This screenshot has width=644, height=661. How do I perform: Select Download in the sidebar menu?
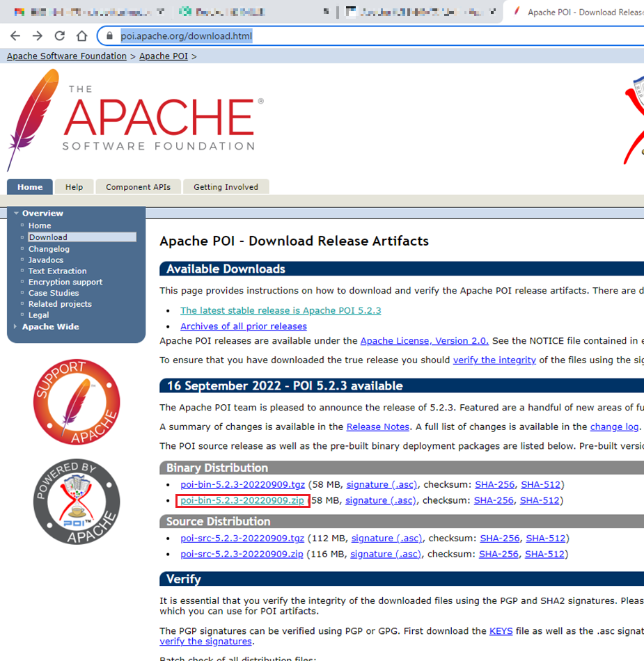coord(82,237)
